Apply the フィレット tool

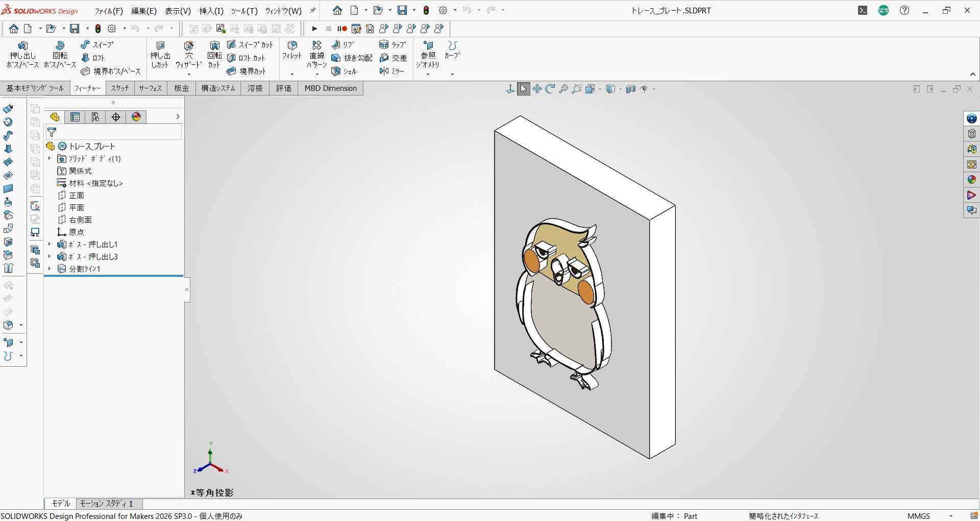pos(292,51)
